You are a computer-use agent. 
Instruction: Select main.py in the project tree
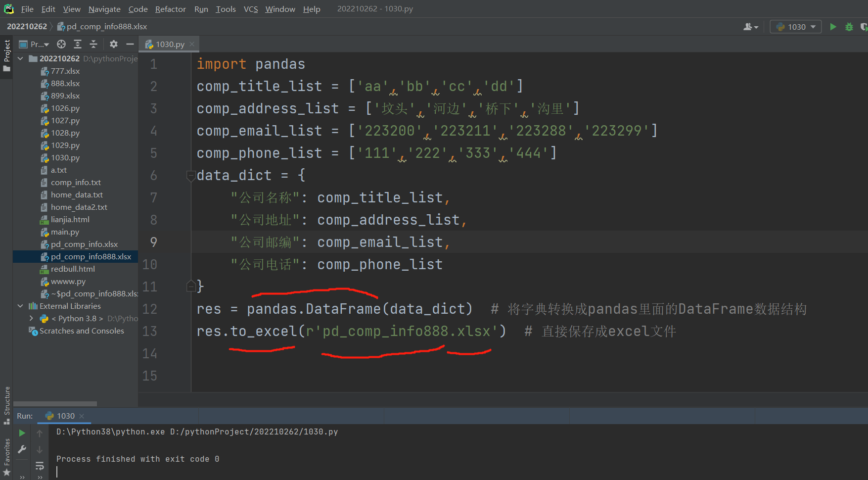tap(65, 232)
